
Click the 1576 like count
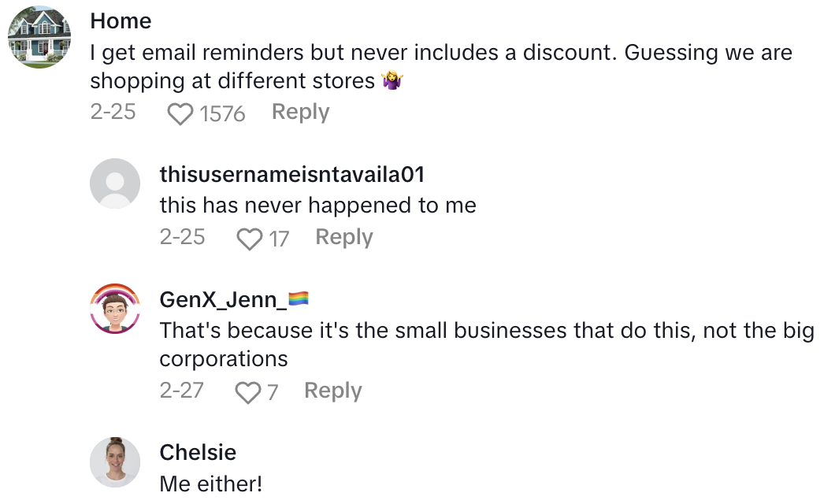pyautogui.click(x=222, y=114)
